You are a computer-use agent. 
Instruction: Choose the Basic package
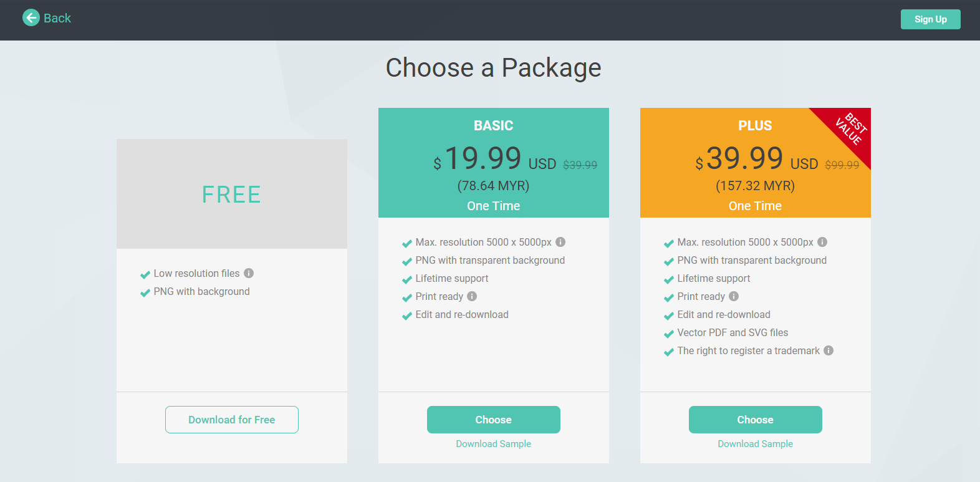tap(493, 420)
